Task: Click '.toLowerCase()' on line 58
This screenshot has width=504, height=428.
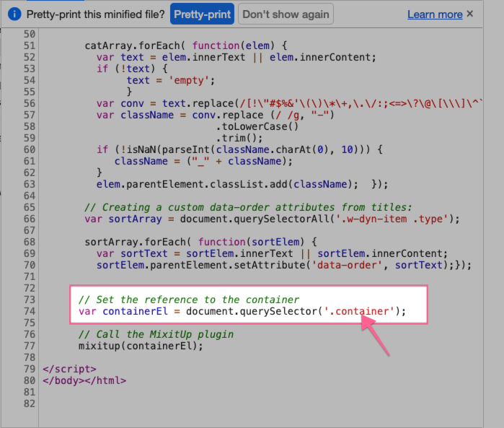Action: (257, 127)
